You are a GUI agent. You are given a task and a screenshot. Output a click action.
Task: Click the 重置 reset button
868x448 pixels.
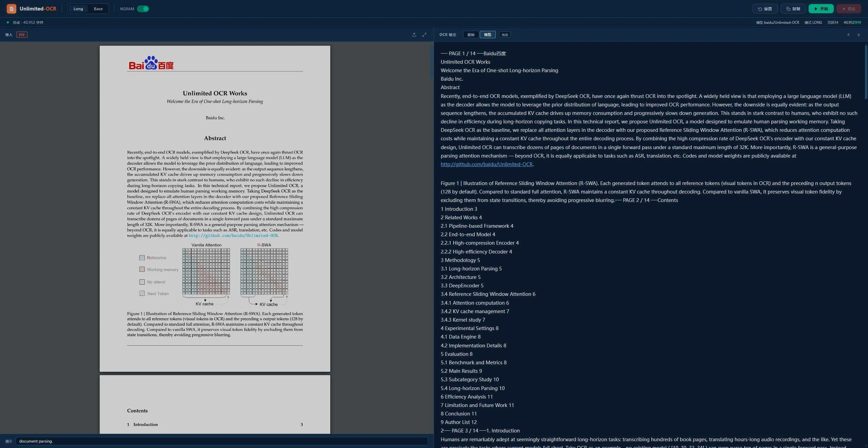click(x=765, y=9)
